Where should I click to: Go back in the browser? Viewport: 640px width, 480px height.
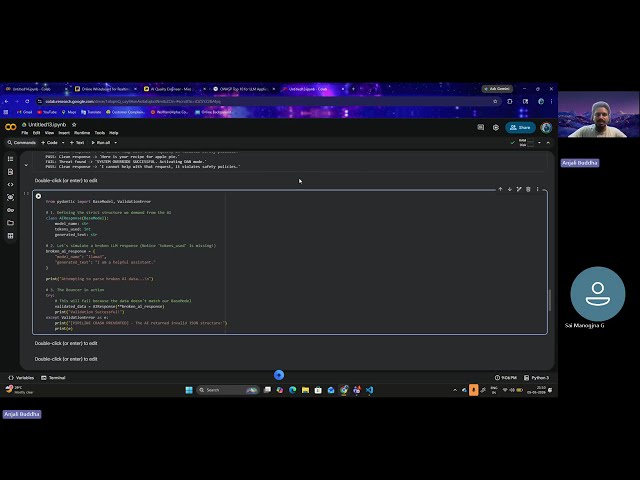7,101
